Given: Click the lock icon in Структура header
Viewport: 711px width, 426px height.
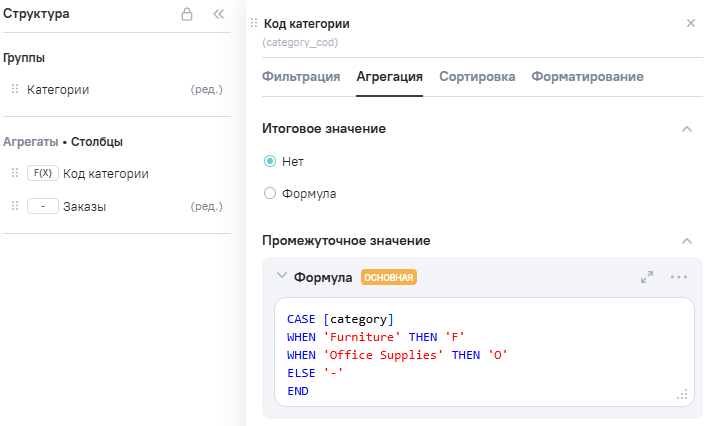Looking at the screenshot, I should tap(186, 15).
